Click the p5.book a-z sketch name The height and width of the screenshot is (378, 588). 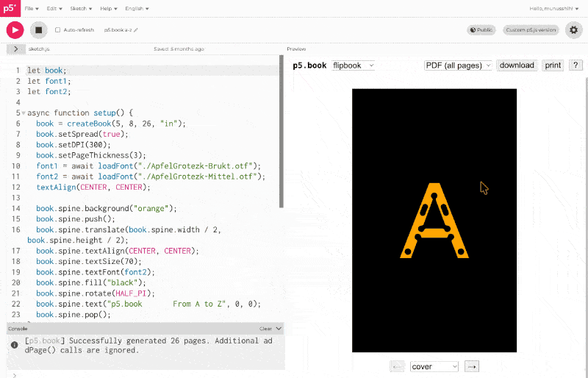tap(118, 30)
